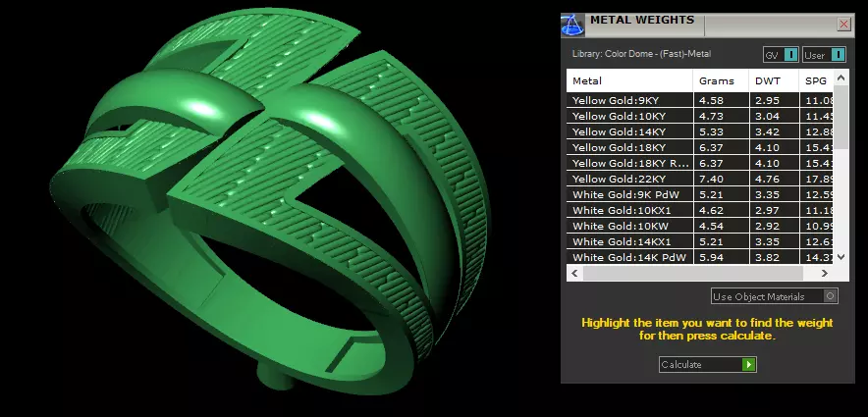The width and height of the screenshot is (868, 417).
Task: Select the Yellow Gold:18KY row
Action: 700,147
